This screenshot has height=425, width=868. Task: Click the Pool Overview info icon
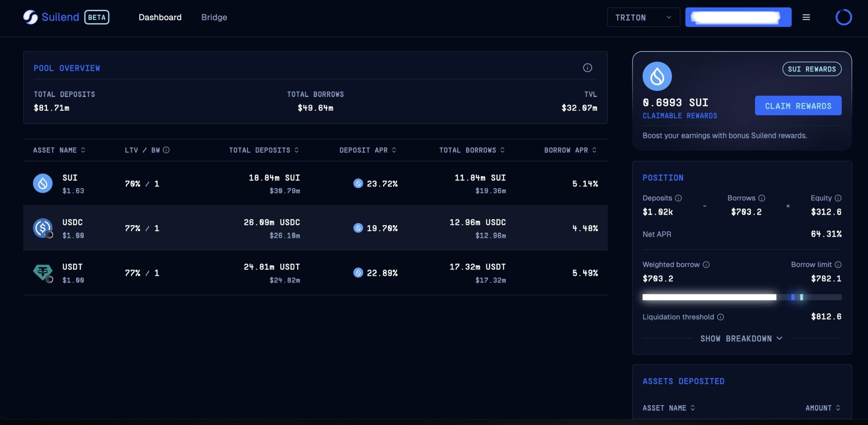click(x=587, y=68)
